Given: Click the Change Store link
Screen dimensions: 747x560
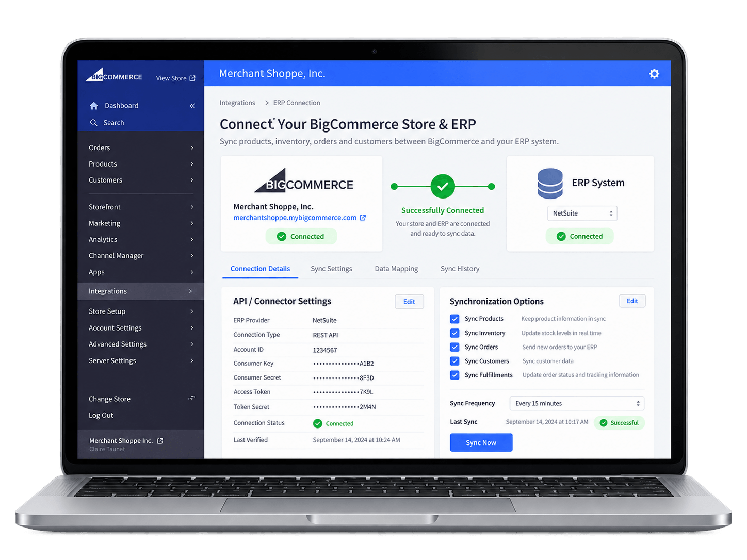Looking at the screenshot, I should coord(109,399).
